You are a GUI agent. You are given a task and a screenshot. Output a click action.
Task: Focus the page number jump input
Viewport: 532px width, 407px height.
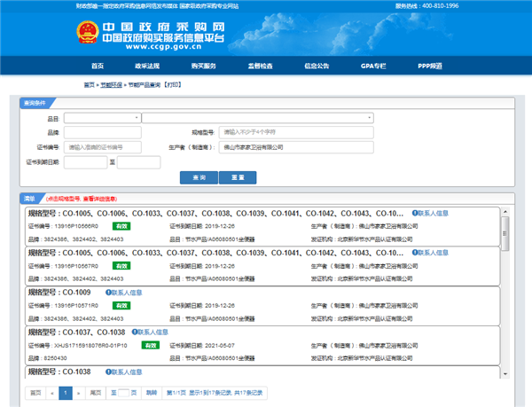123,393
